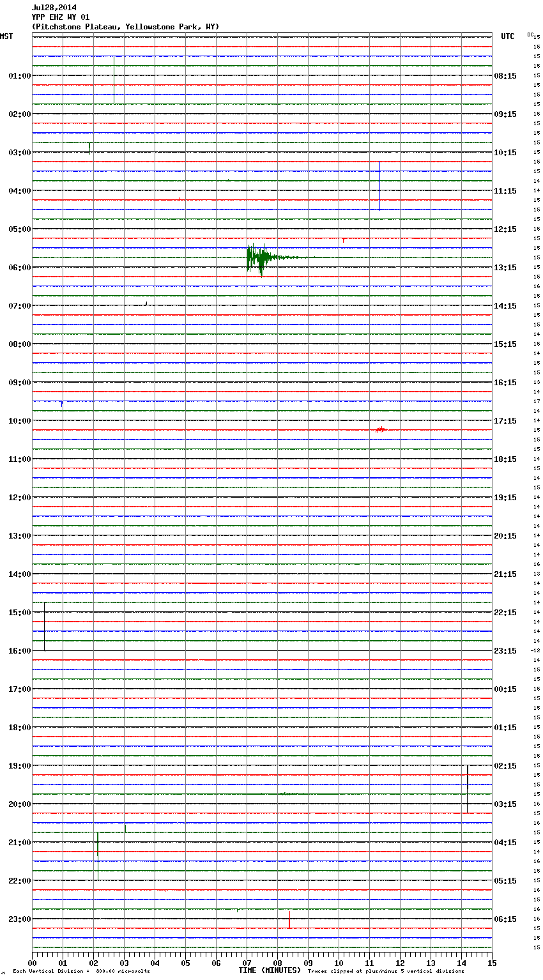Click the Jul28,2014 date heading
Viewport: 543px width, 980px height.
[x=54, y=8]
